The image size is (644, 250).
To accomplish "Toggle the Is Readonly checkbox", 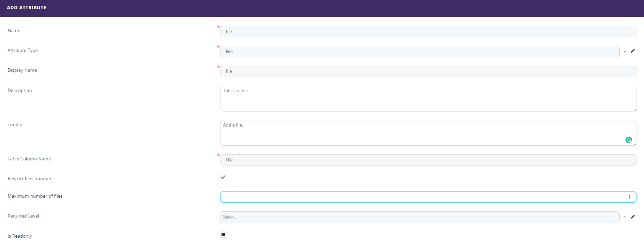I will (x=223, y=235).
